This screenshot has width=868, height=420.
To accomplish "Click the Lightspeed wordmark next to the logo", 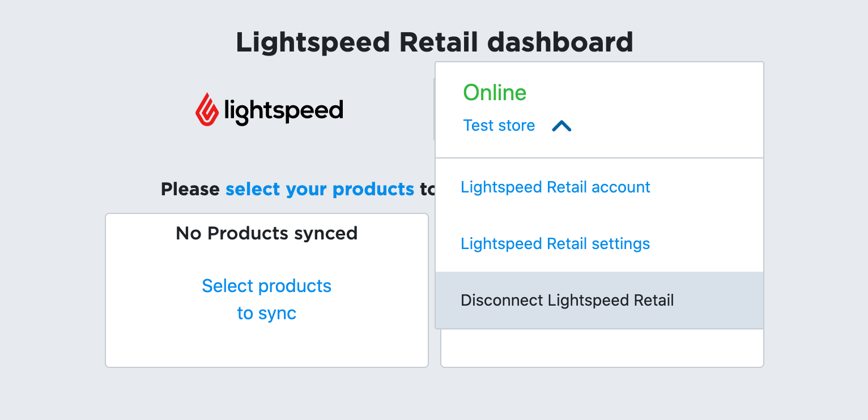I will (283, 109).
